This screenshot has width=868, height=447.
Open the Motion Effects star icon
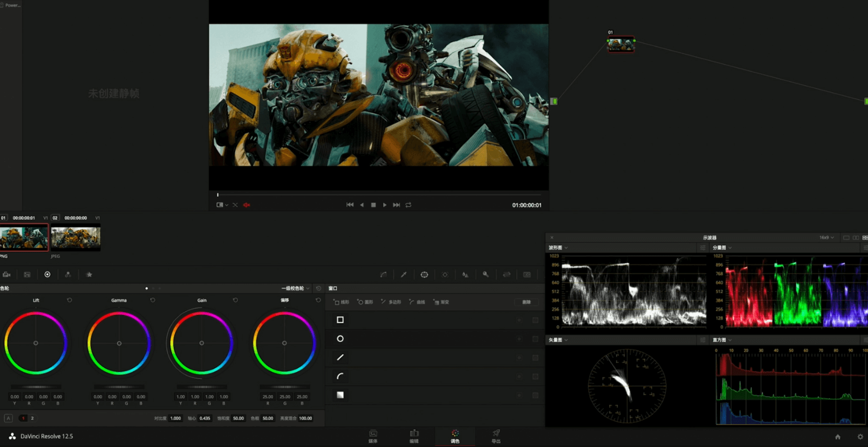[x=89, y=275]
